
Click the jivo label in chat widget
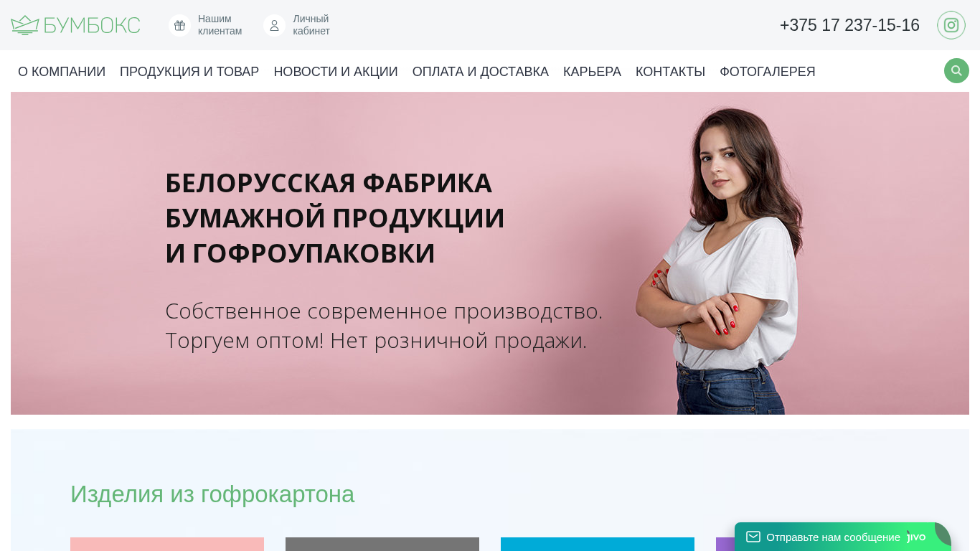point(916,537)
